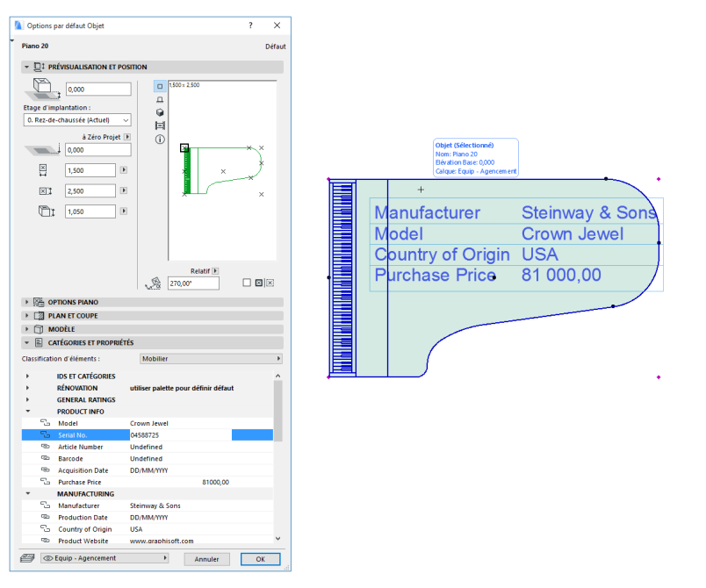Image resolution: width=706 pixels, height=588 pixels.
Task: Click the chain icon of Product Website
Action: pyautogui.click(x=45, y=541)
